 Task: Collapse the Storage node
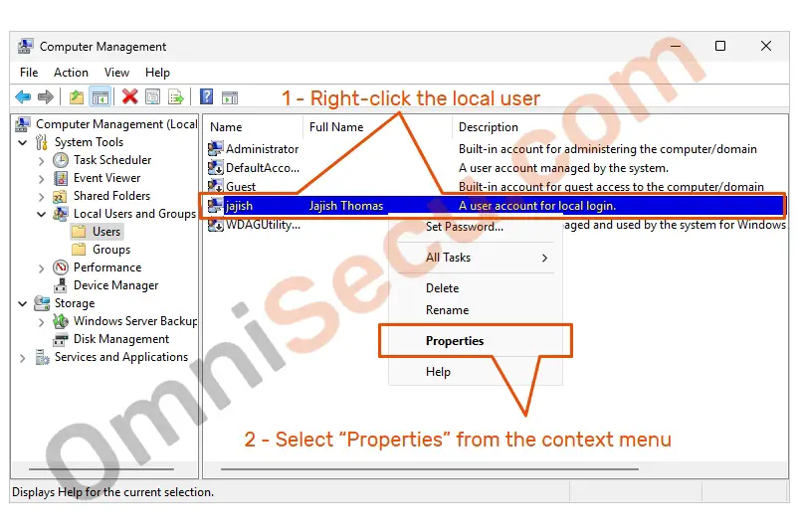coord(23,304)
